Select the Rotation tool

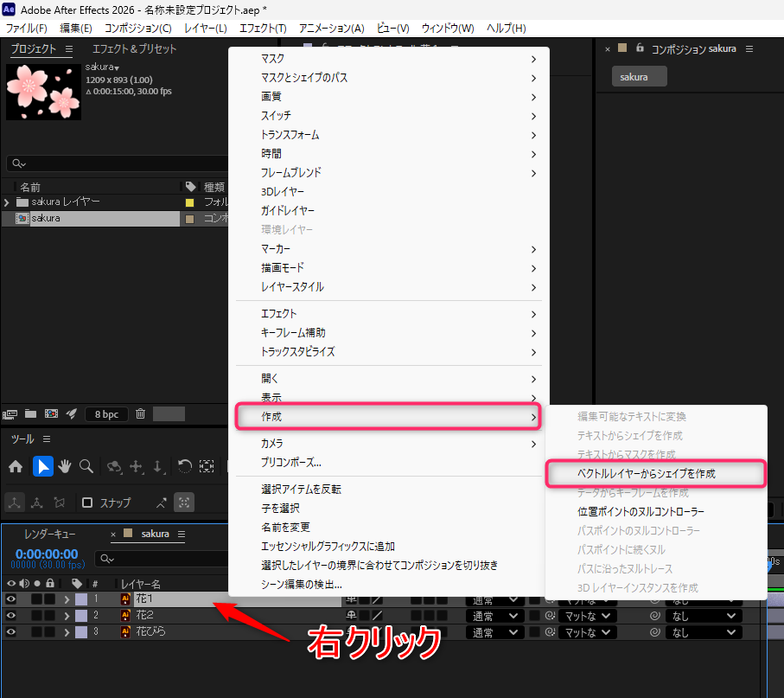(185, 467)
